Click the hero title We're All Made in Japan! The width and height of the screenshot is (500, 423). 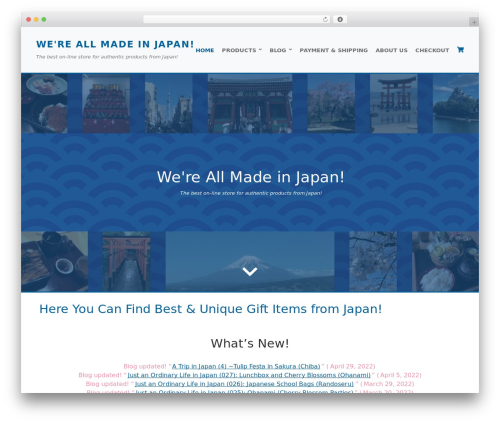(250, 177)
